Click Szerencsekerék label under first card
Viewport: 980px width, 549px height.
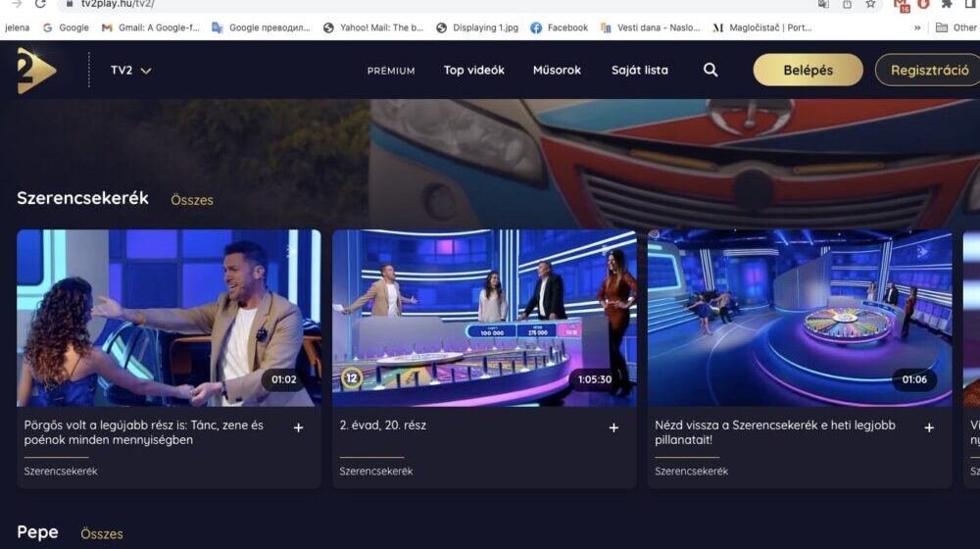pyautogui.click(x=61, y=471)
